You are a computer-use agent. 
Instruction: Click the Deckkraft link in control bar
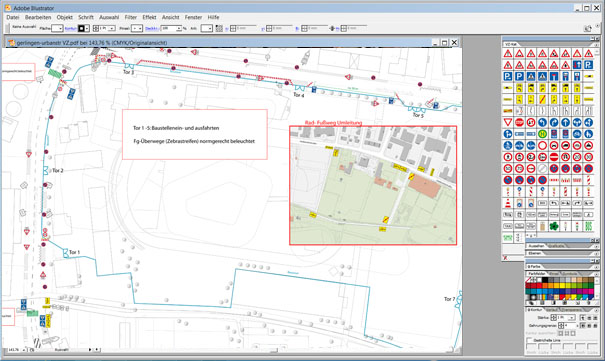[151, 29]
